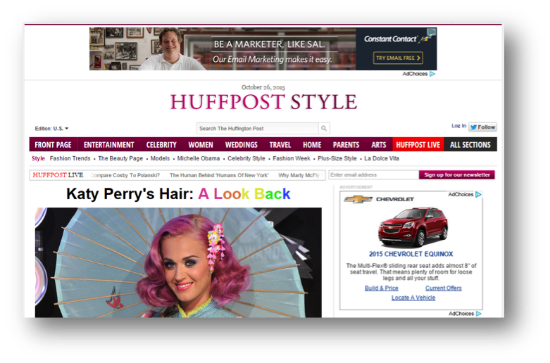Open the ALL SECTIONS nav item
This screenshot has height=363, width=550.
[470, 145]
